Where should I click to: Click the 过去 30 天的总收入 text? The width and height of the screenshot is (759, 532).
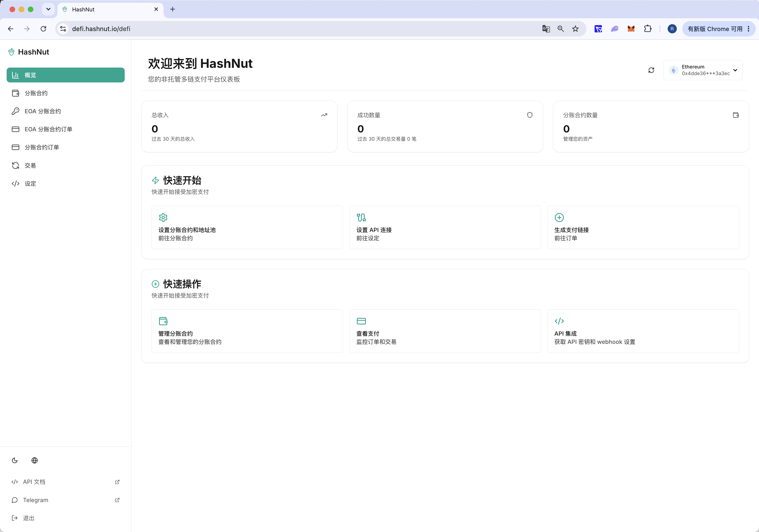coord(173,139)
